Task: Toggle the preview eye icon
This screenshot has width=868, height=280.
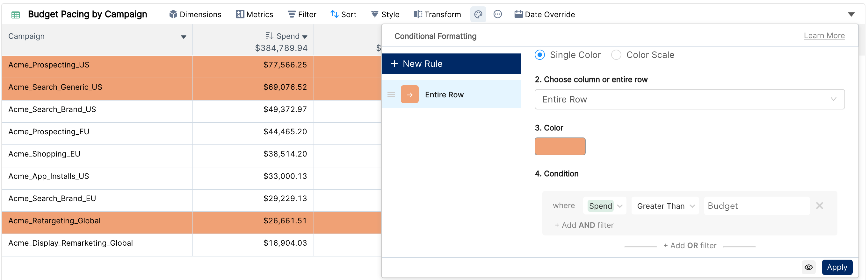Action: (808, 267)
